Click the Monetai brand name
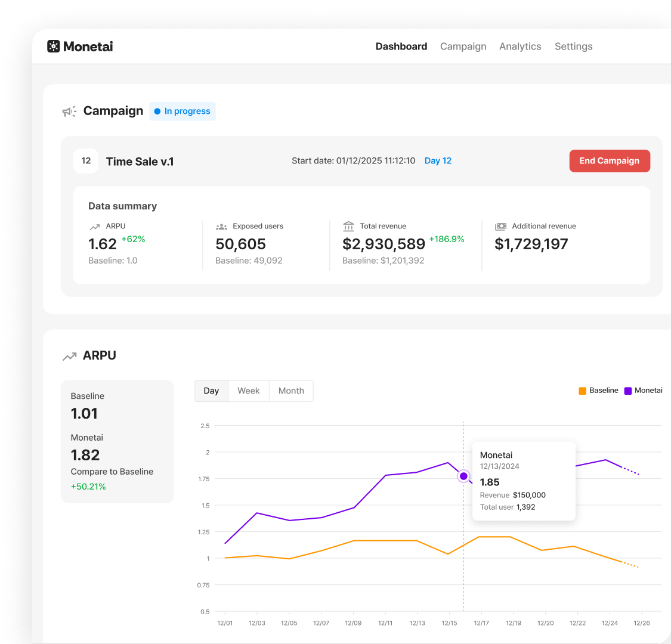The image size is (671, 644). coord(88,47)
